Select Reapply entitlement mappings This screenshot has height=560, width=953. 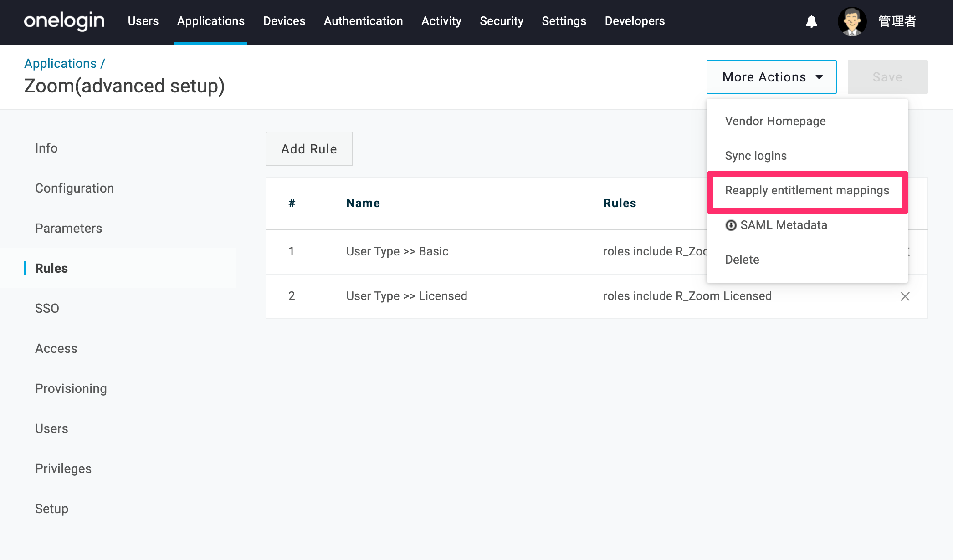click(807, 190)
